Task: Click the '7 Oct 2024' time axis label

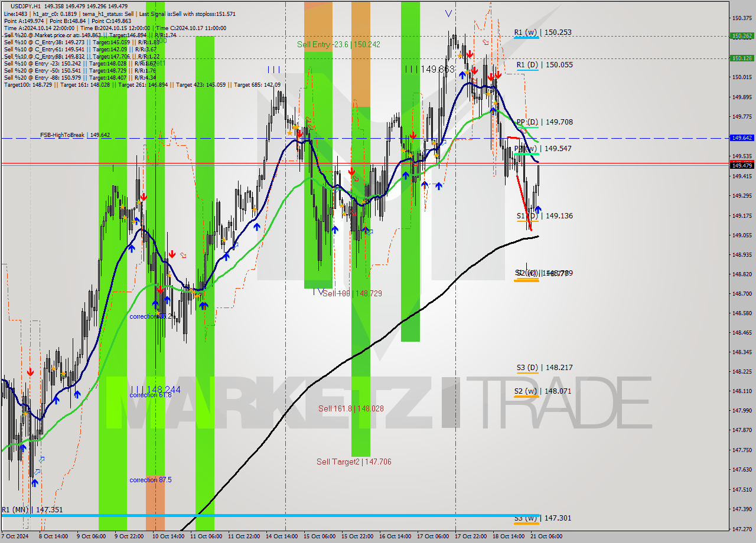Action: pyautogui.click(x=14, y=537)
